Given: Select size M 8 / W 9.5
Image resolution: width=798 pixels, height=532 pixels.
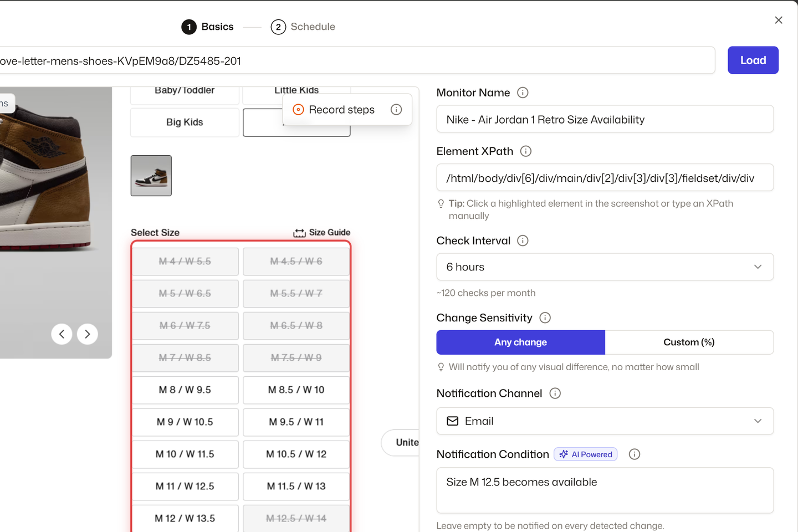Looking at the screenshot, I should tap(185, 390).
